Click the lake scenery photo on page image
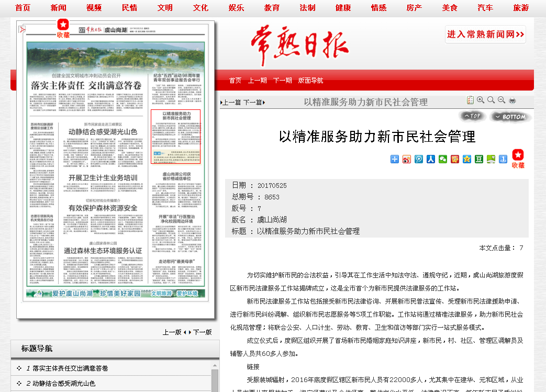This screenshot has width=546, height=392. point(116,58)
